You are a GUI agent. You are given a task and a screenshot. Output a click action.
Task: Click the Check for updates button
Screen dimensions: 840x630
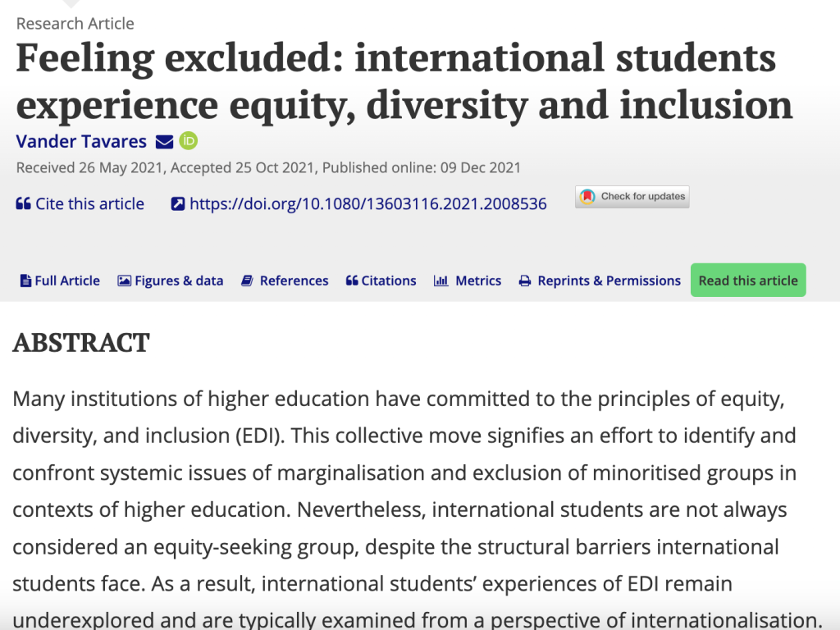tap(632, 197)
